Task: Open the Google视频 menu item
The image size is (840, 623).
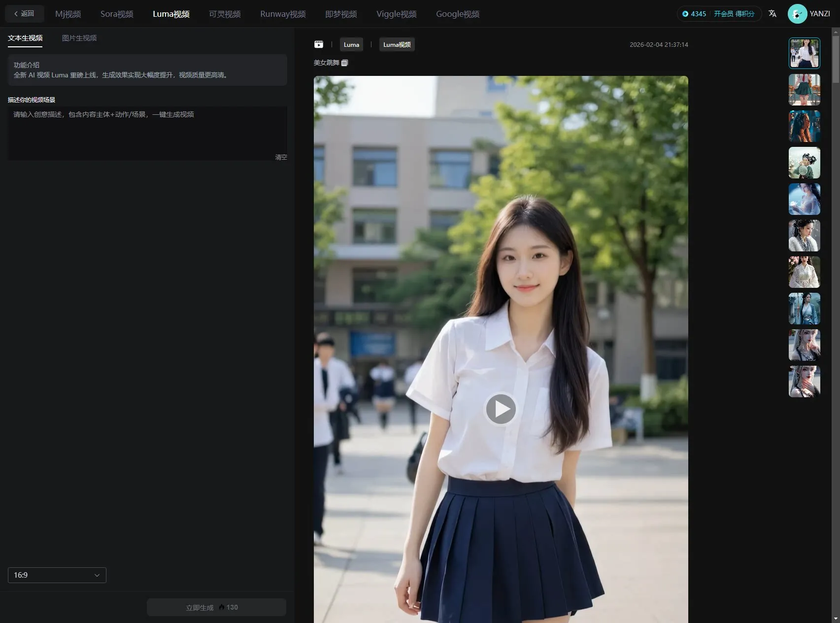Action: (x=457, y=14)
